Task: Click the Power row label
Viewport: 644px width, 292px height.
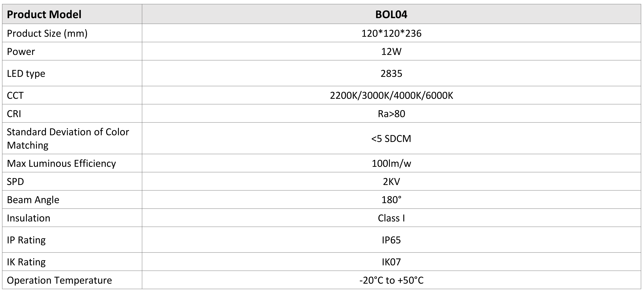Action: pos(21,52)
